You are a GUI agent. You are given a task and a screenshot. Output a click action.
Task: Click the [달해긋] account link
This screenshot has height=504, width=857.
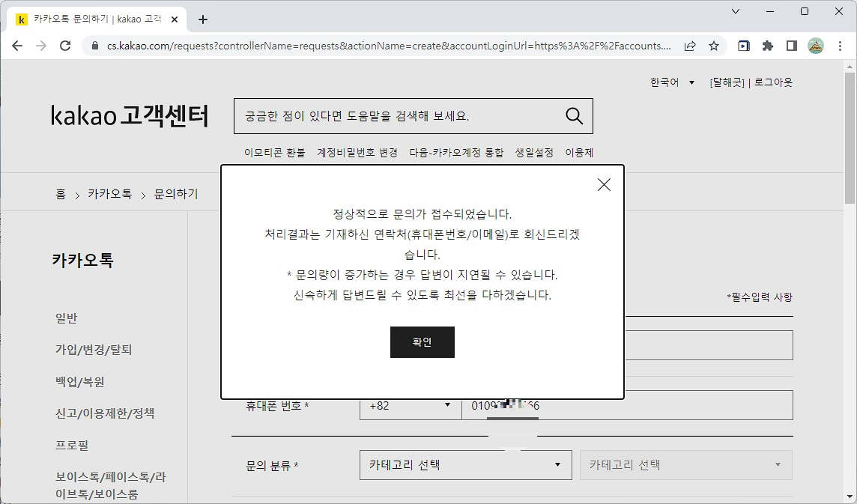pyautogui.click(x=727, y=82)
